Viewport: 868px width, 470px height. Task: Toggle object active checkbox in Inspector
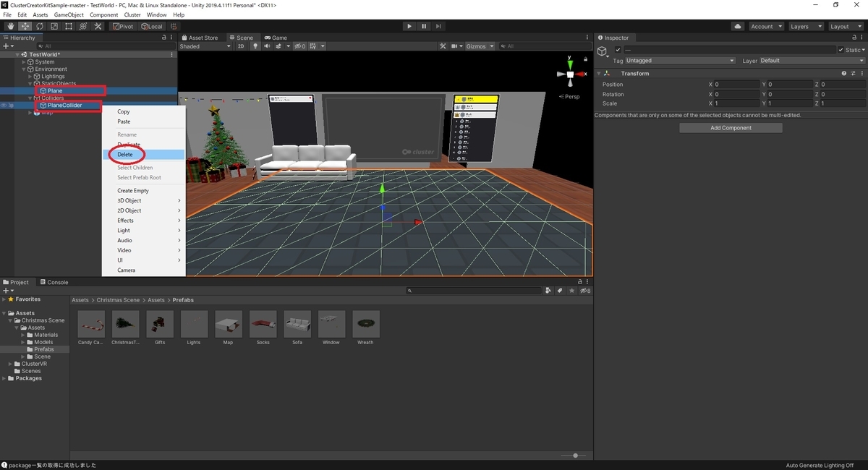[x=618, y=50]
